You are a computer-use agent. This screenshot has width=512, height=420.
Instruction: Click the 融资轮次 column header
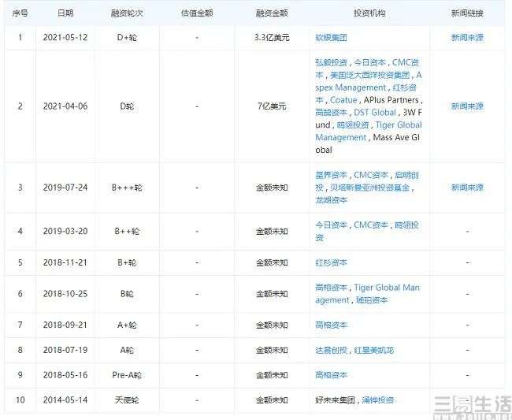pyautogui.click(x=127, y=13)
